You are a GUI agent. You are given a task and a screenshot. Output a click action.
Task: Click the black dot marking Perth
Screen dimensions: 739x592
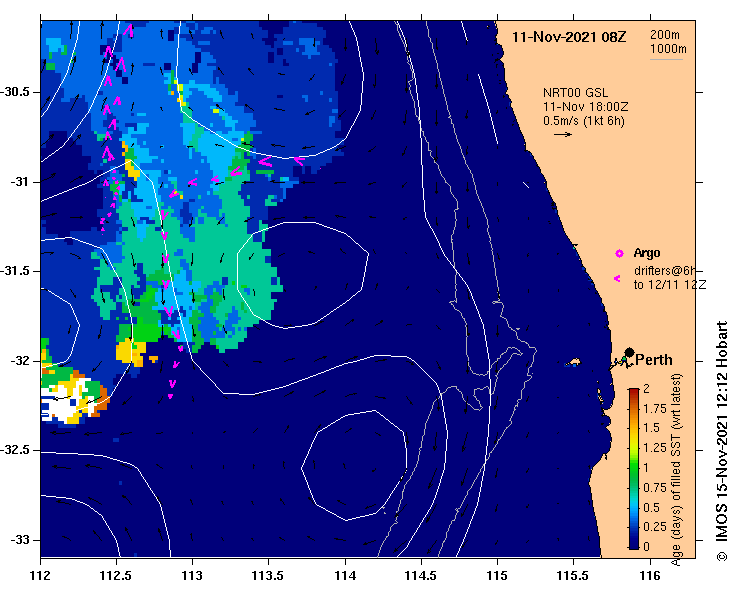[629, 352]
